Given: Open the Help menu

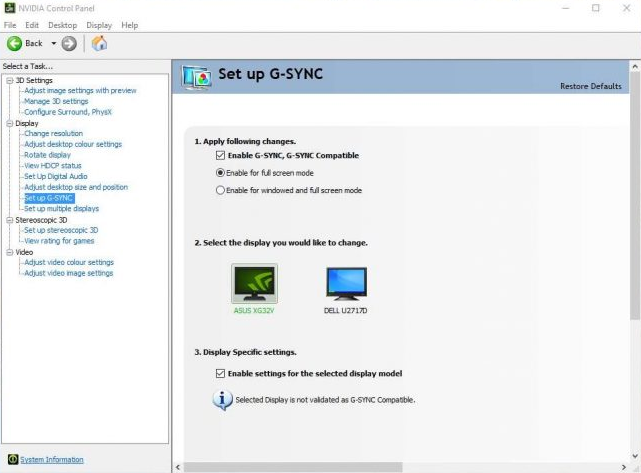Looking at the screenshot, I should (x=130, y=25).
